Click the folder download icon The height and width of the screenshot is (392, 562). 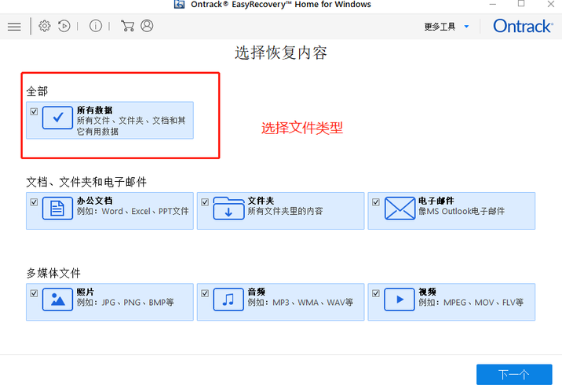click(228, 208)
